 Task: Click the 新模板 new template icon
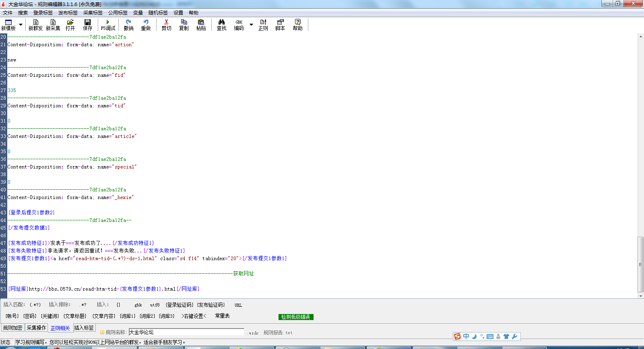[8, 25]
